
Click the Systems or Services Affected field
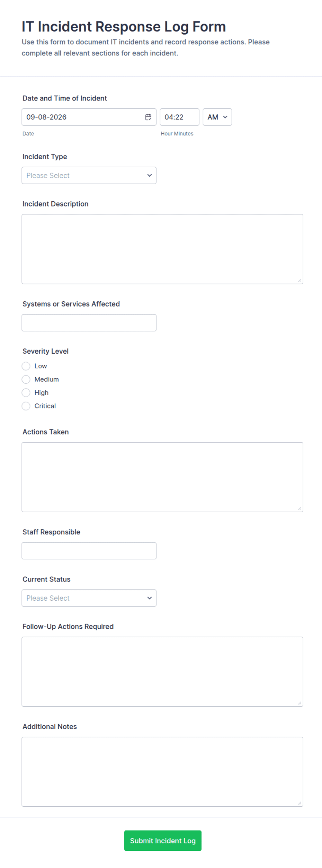pos(89,322)
